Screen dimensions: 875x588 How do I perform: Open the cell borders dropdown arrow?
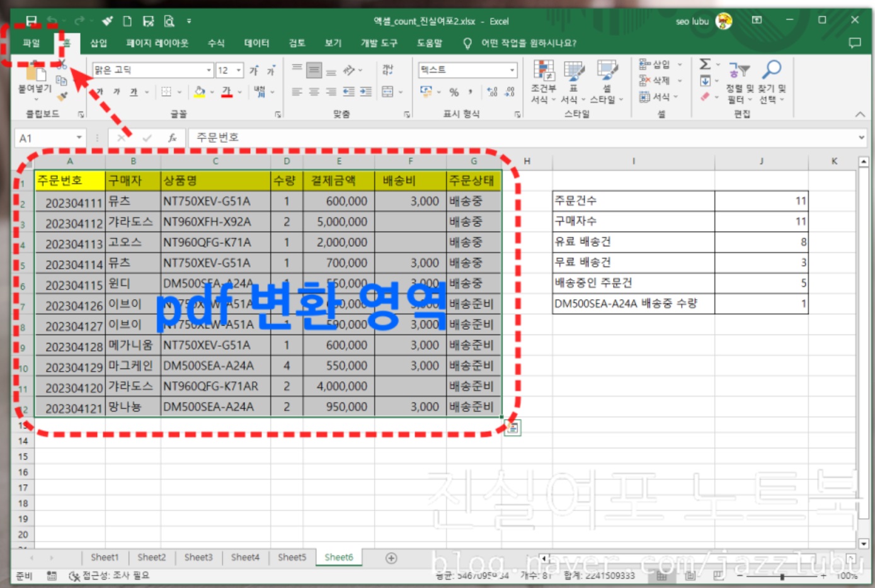point(180,92)
